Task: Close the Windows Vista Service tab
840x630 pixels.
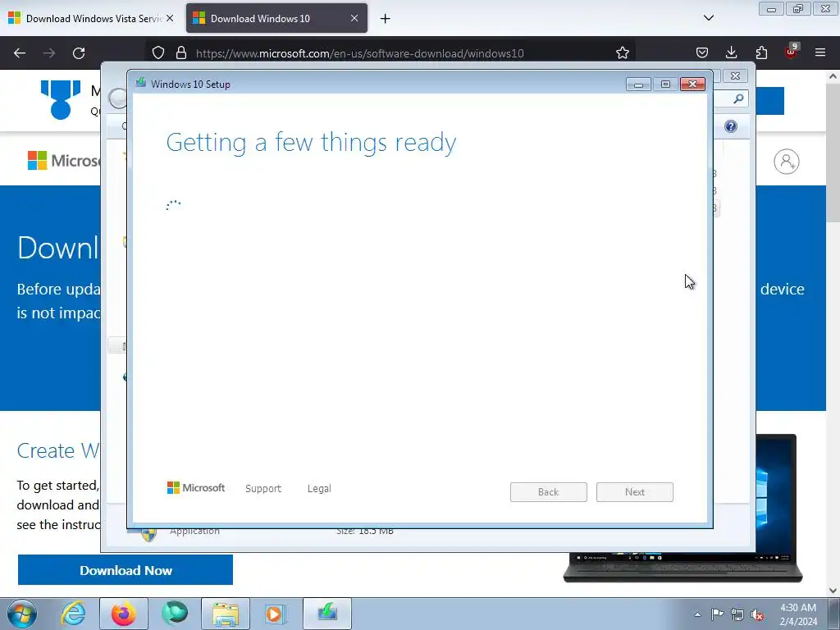Action: (x=170, y=18)
